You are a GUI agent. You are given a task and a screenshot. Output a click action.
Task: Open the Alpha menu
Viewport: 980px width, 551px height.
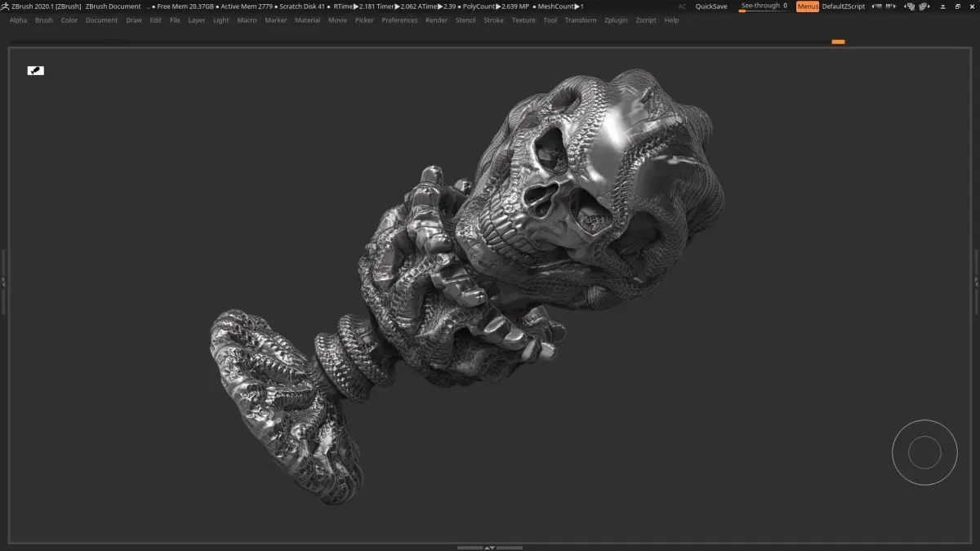pos(18,20)
